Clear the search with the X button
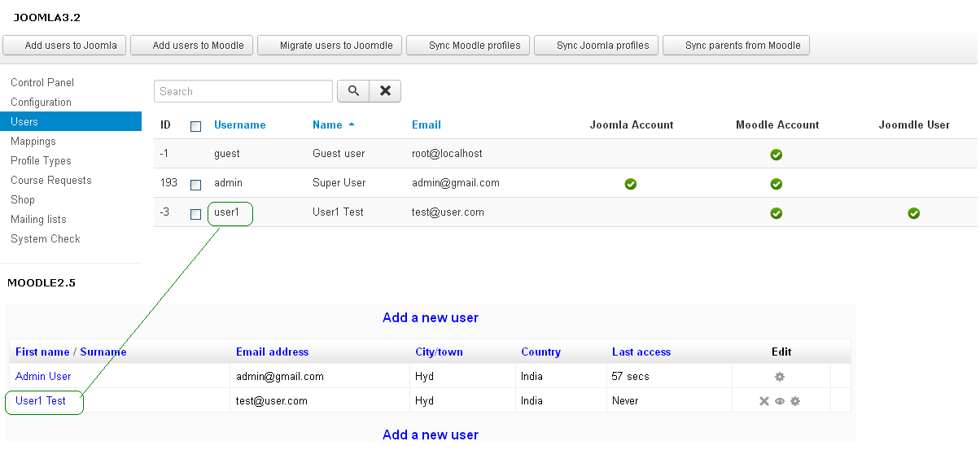This screenshot has width=980, height=450. 385,91
